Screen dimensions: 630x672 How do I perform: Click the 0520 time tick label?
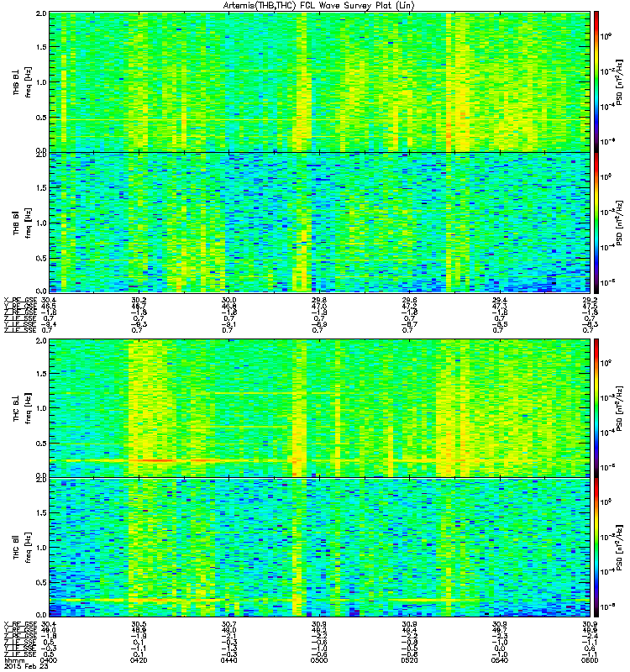[409, 660]
